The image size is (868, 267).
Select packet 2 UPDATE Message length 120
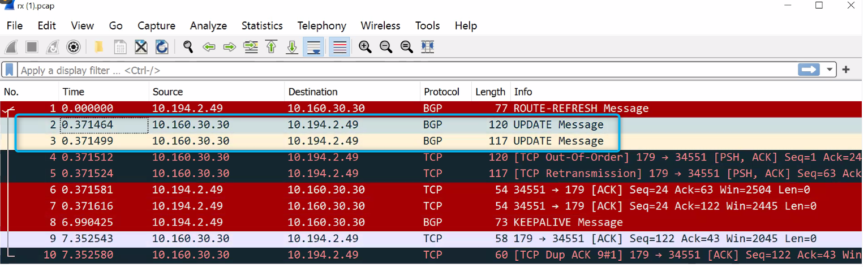pos(431,124)
